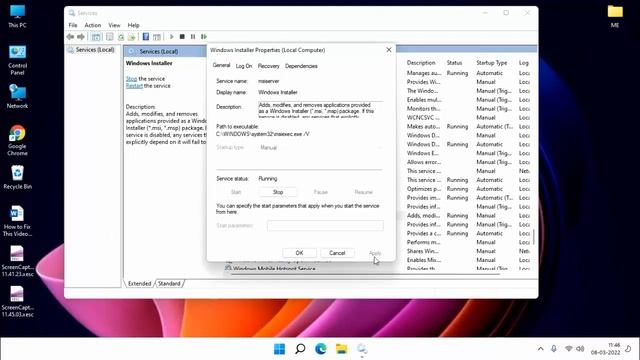Click the Wi-Fi icon in system tray
The width and height of the screenshot is (640, 360).
568,349
